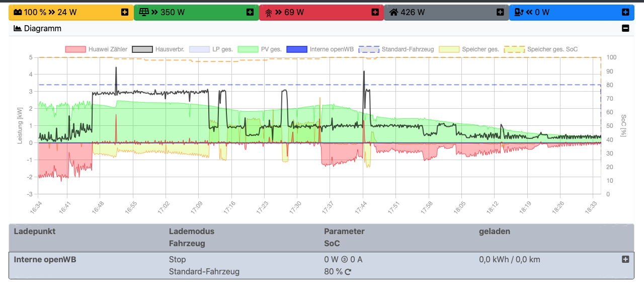
Task: Expand the grey house consumption card
Action: [x=500, y=12]
